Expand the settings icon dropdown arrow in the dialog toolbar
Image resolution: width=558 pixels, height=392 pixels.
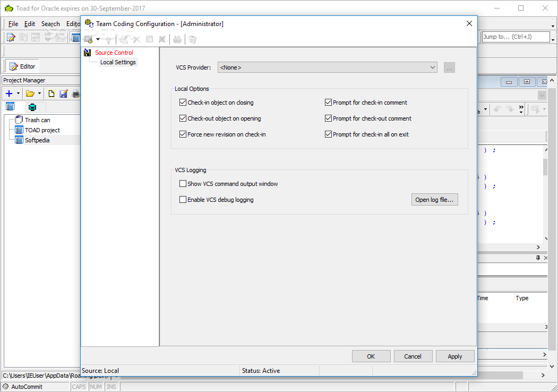point(98,39)
